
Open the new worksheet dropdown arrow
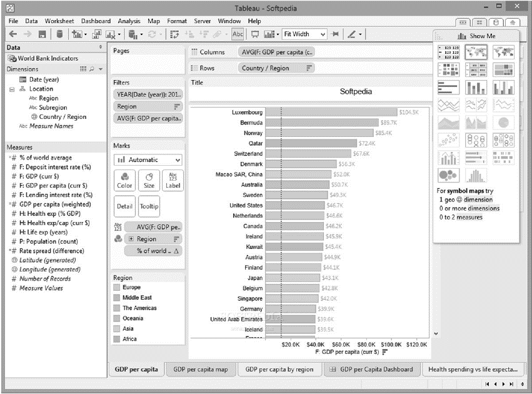point(85,34)
